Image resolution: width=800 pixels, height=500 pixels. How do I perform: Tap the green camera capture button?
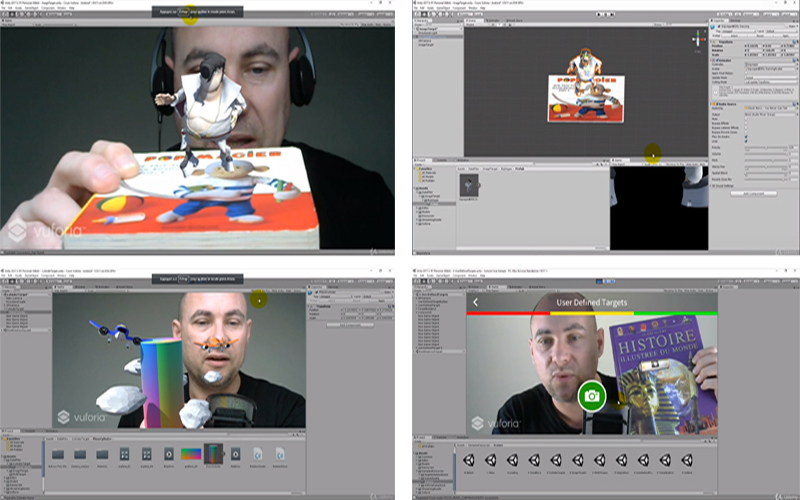[592, 395]
